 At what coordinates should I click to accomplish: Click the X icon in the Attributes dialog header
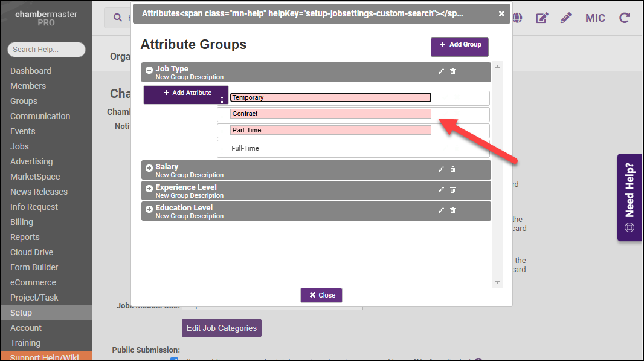coord(501,13)
